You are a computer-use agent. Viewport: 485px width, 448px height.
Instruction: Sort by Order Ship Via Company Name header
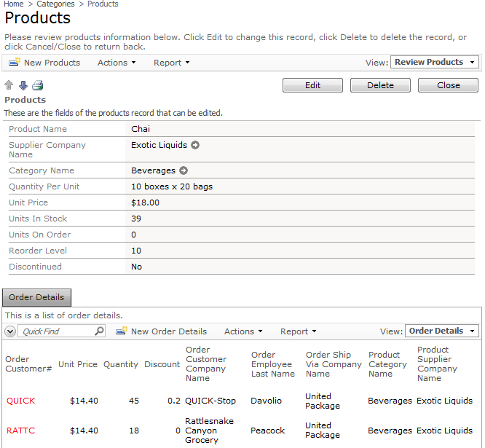click(334, 364)
